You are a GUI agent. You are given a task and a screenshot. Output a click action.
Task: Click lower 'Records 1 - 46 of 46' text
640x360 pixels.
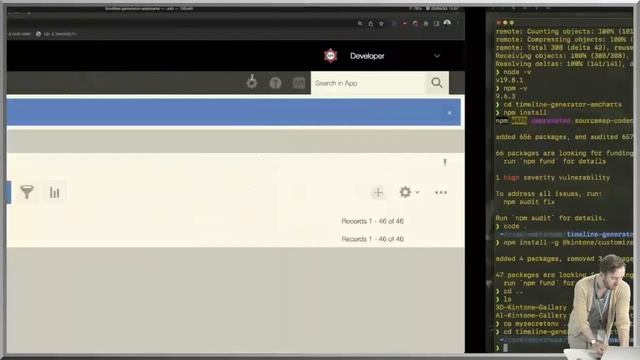pyautogui.click(x=372, y=239)
